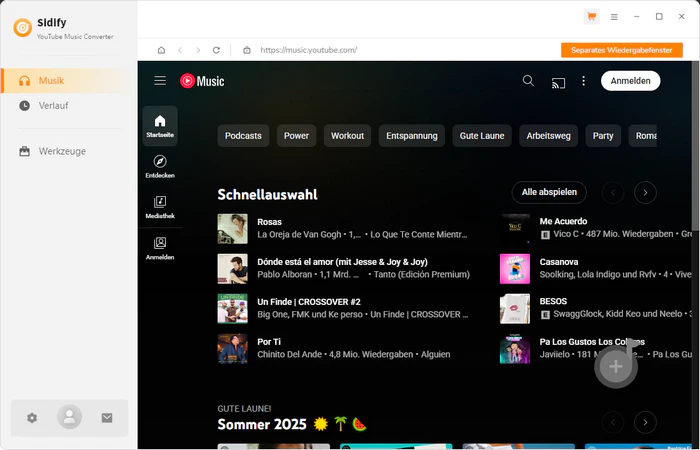Select the Workout chip

[347, 136]
